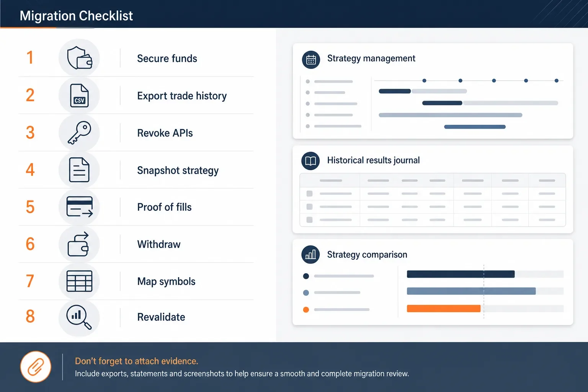Click the dark navy bar in Strategy comparison
Screen dimensions: 588x392
click(x=461, y=274)
